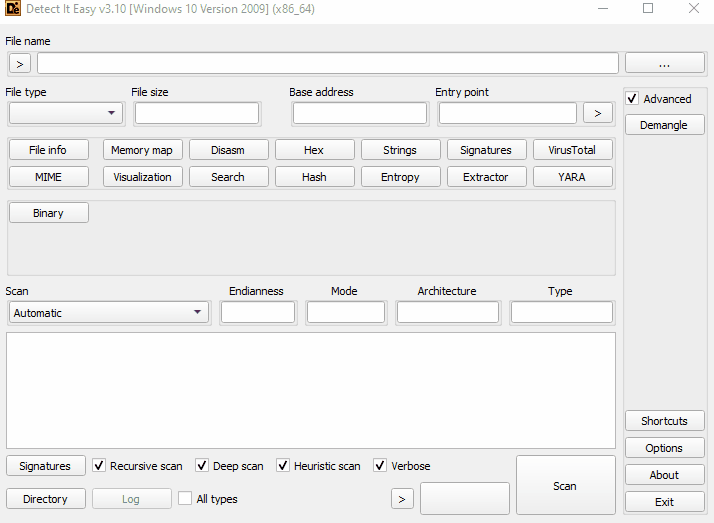Click into the File name input field
Viewport: 714px width, 523px height.
click(327, 63)
